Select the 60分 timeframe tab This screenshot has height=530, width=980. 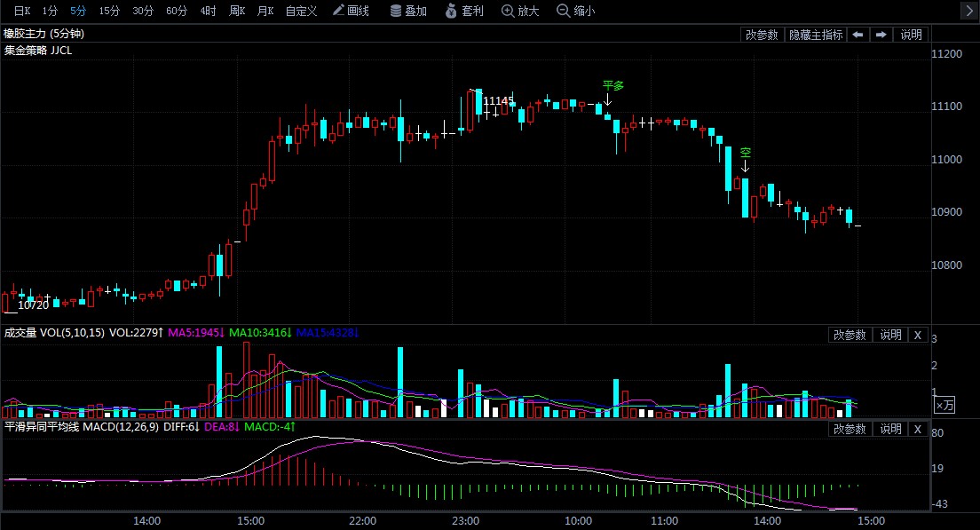coord(177,11)
